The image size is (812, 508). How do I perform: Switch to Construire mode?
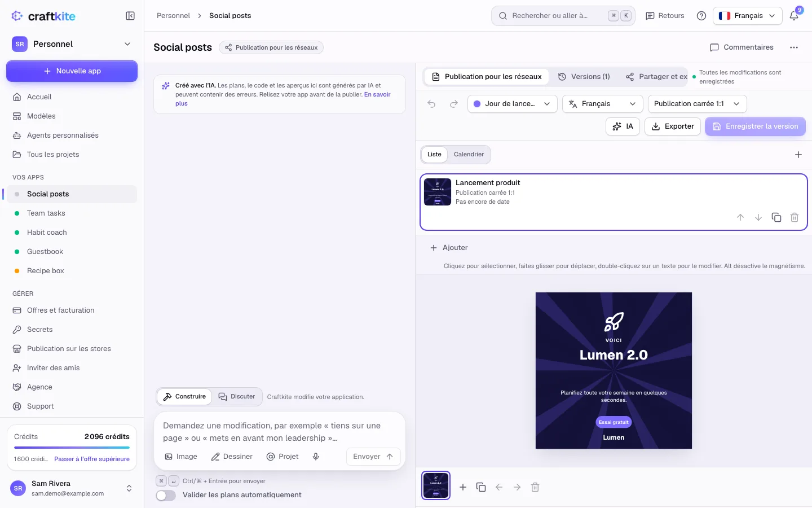click(184, 397)
